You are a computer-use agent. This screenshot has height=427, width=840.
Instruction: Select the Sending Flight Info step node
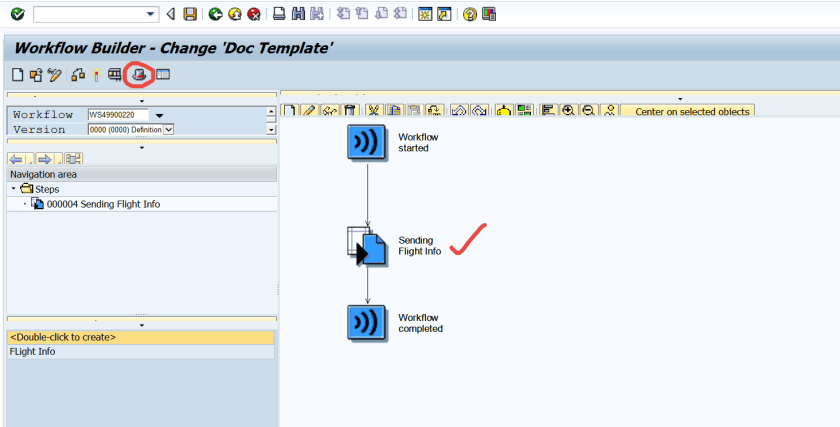(x=366, y=246)
